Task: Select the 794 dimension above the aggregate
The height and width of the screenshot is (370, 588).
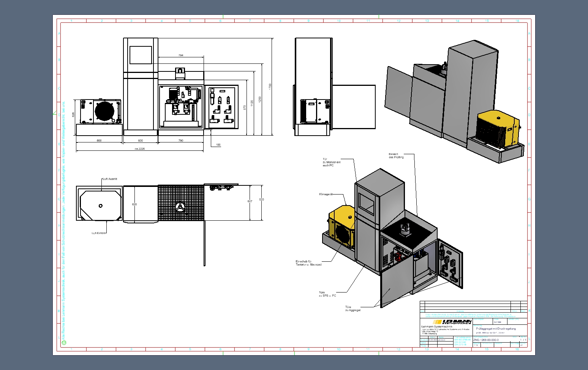Action: (x=181, y=55)
